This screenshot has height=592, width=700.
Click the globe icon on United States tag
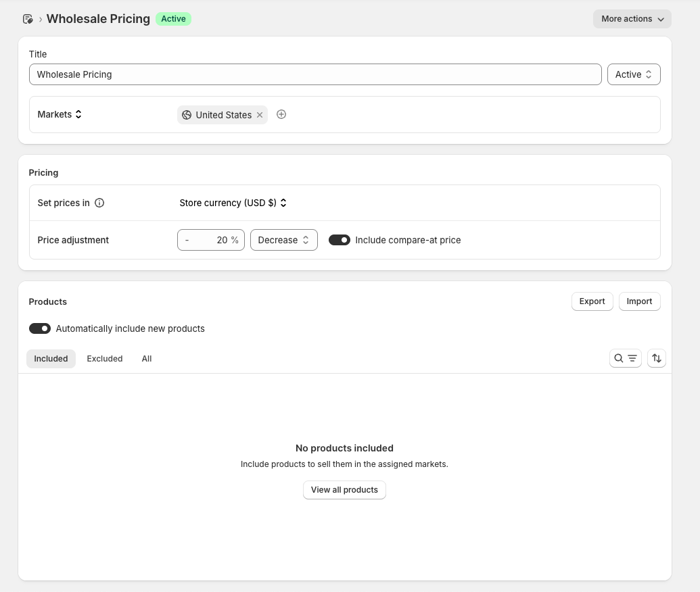(187, 115)
